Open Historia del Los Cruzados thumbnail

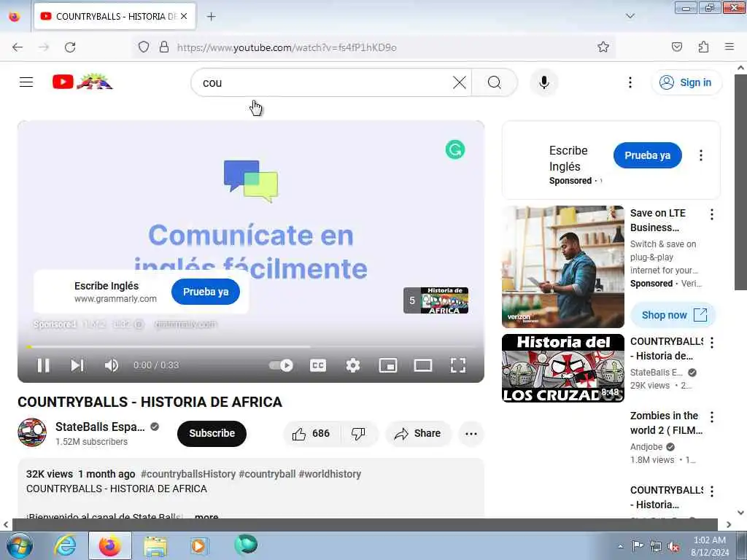[x=562, y=368]
